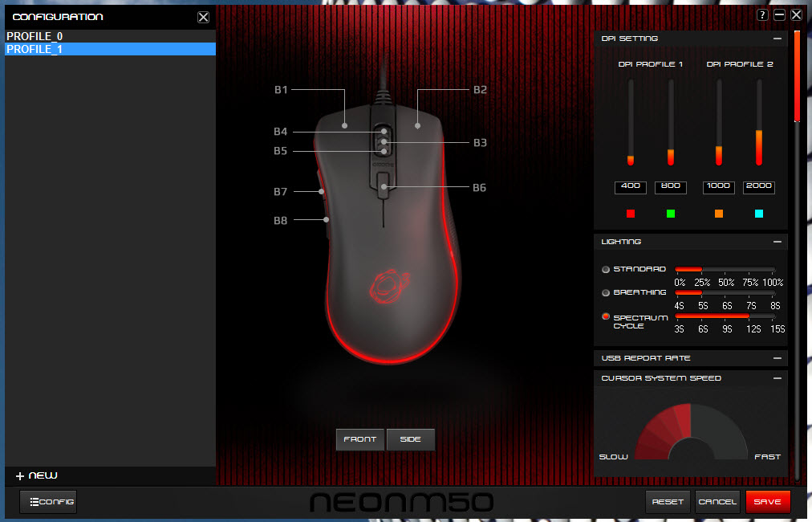Click the CANCEL button

717,502
